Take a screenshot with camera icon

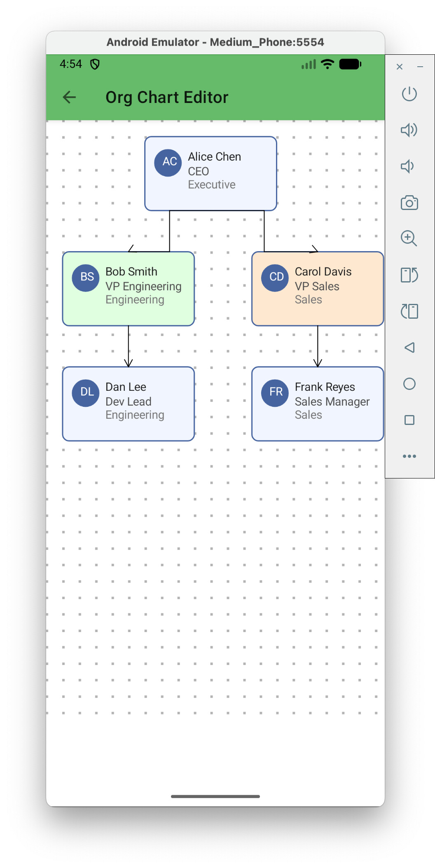pyautogui.click(x=409, y=203)
